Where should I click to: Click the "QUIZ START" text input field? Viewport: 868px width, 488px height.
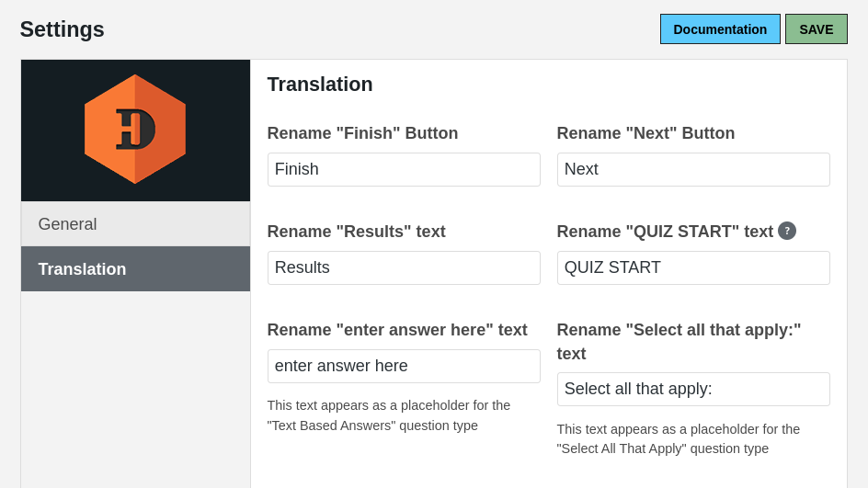[x=693, y=268]
